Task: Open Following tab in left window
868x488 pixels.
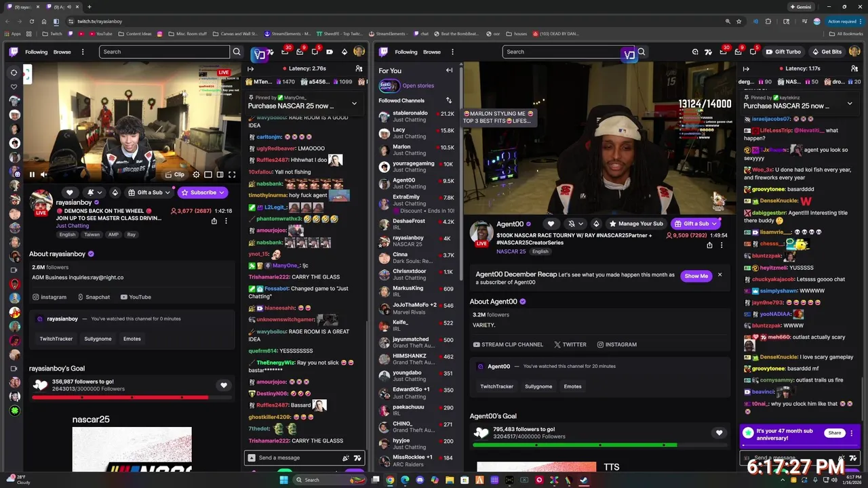Action: click(x=37, y=52)
